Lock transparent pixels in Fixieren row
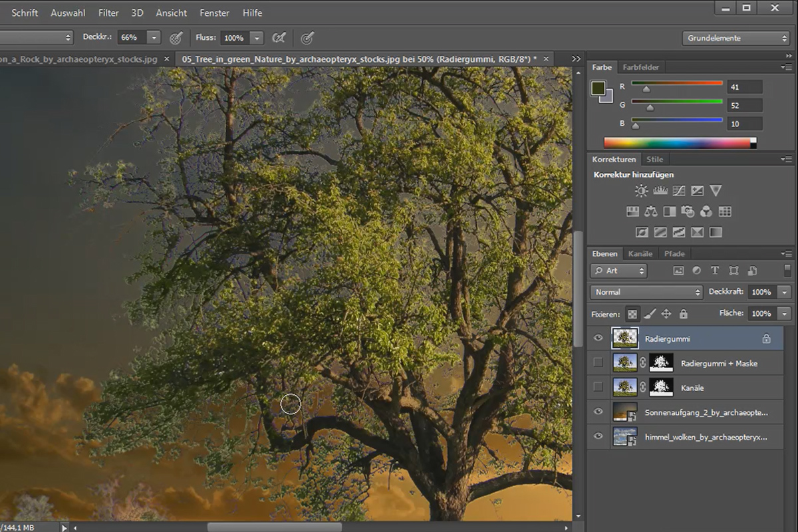798x532 pixels. 632,314
